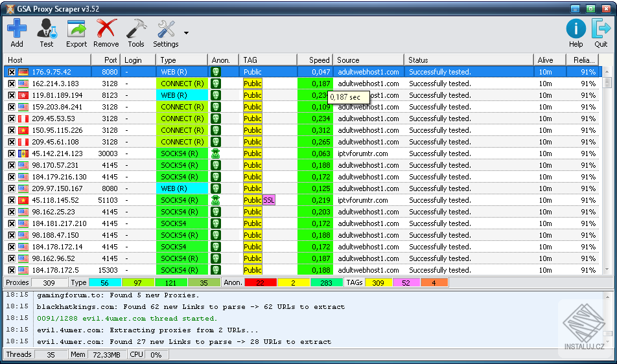Click the Quit exit icon
The height and width of the screenshot is (364, 617).
601,29
